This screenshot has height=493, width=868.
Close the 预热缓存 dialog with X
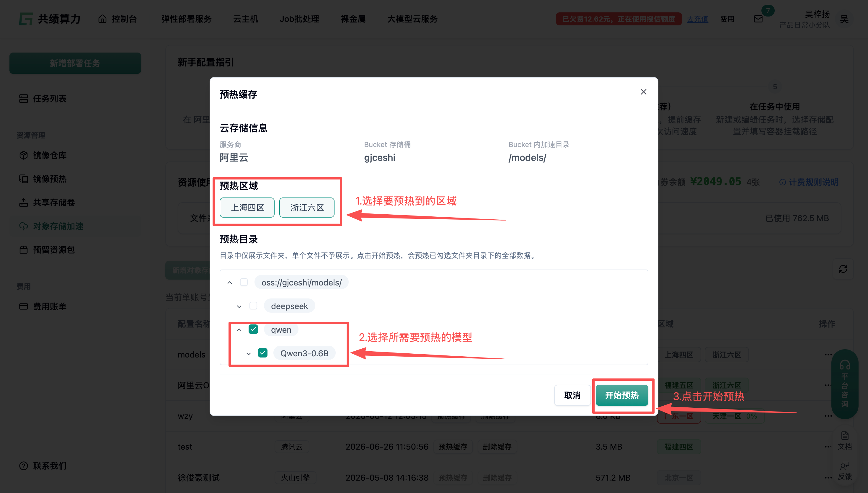coord(643,92)
